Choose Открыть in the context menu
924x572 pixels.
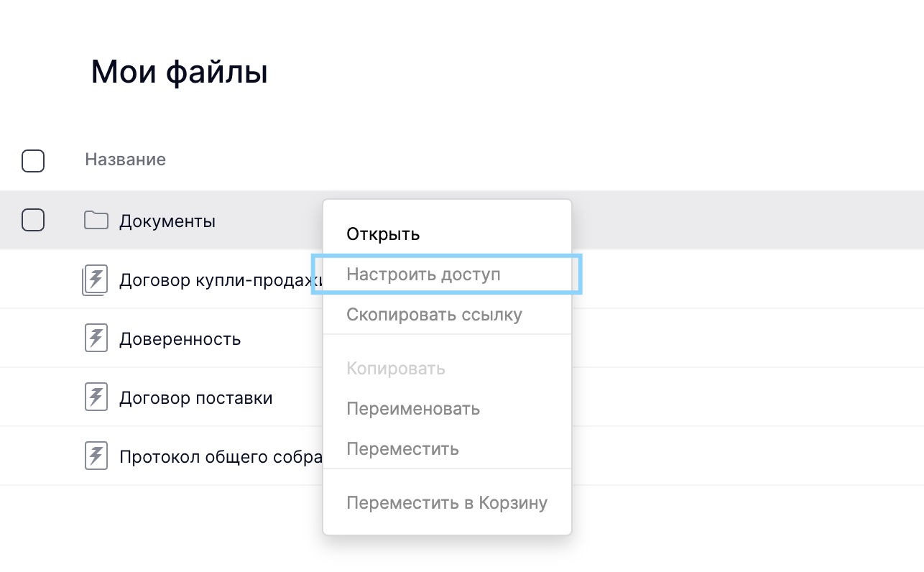point(383,234)
